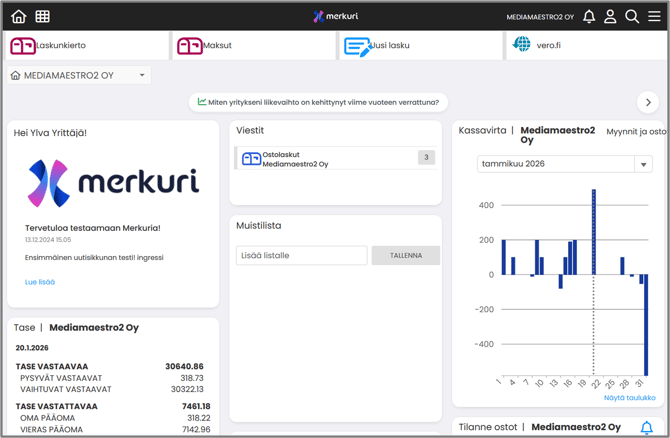Click the blue bell icon at bottom right
Viewport: 670px width, 438px height.
[x=646, y=427]
